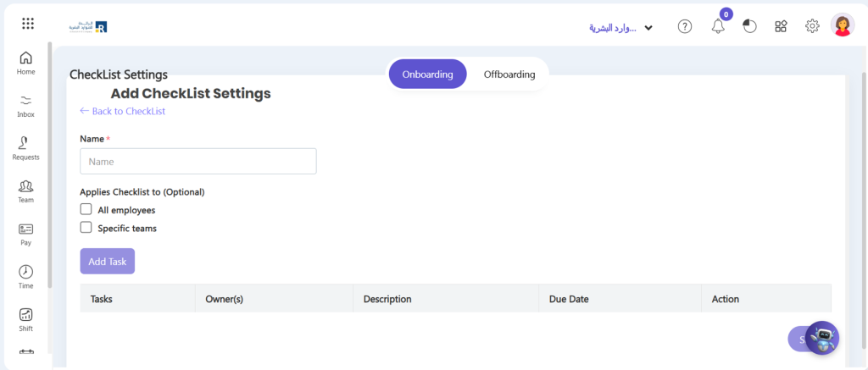Image resolution: width=868 pixels, height=370 pixels.
Task: Select the Onboarding tab
Action: [x=427, y=75]
